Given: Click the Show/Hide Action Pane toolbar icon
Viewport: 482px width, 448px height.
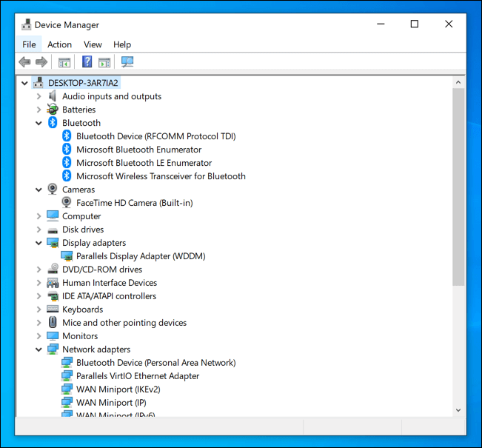Looking at the screenshot, I should [104, 62].
